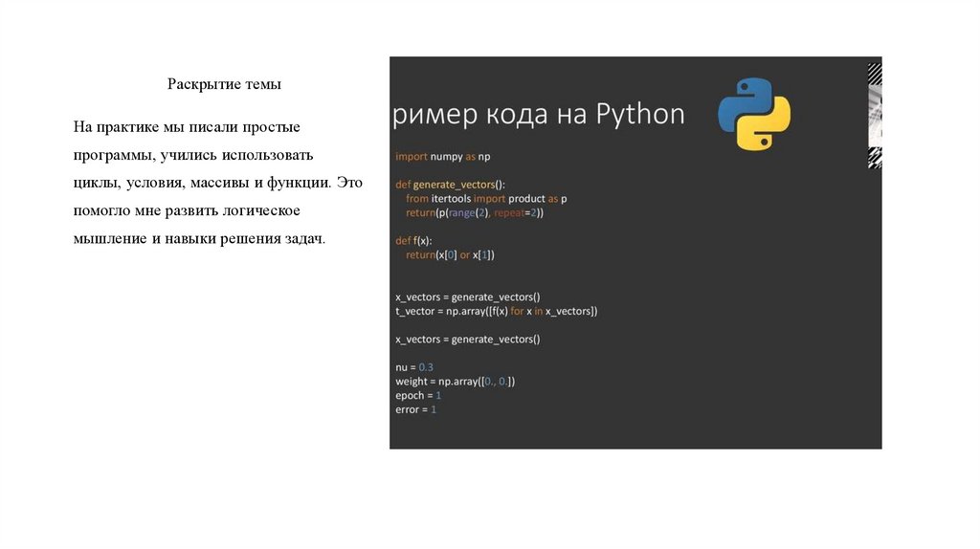
Task: Click the dark code screenshot image
Action: (x=635, y=253)
